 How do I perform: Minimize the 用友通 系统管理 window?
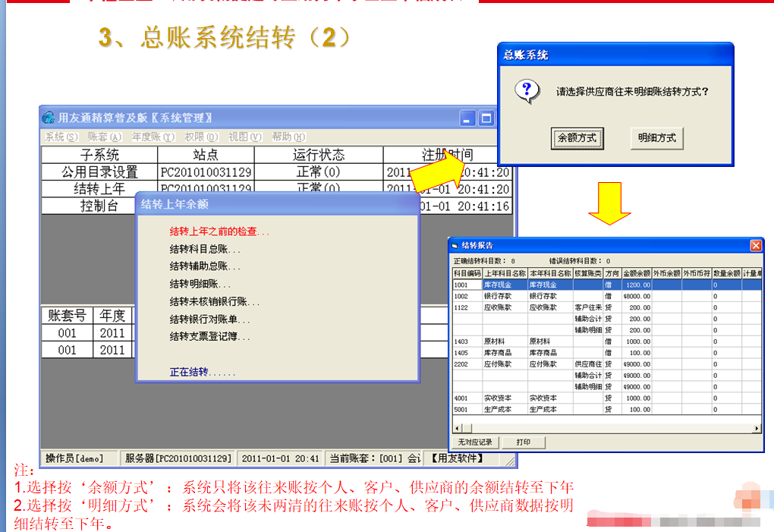tap(467, 118)
